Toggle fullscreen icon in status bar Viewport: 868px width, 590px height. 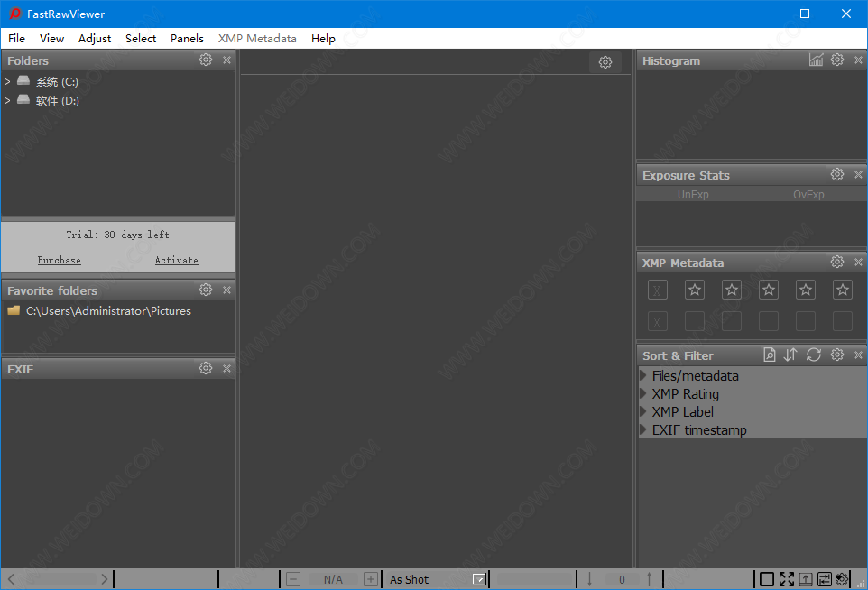pos(787,579)
